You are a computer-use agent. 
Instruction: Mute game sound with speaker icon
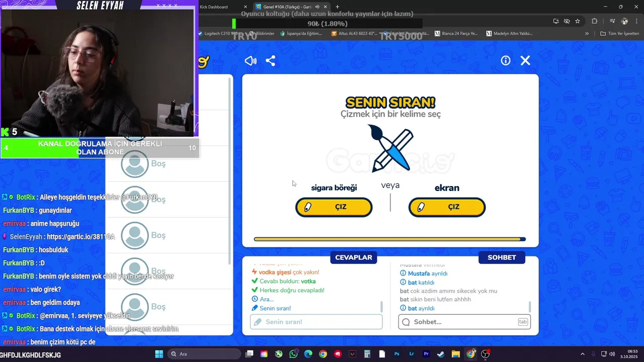(250, 61)
